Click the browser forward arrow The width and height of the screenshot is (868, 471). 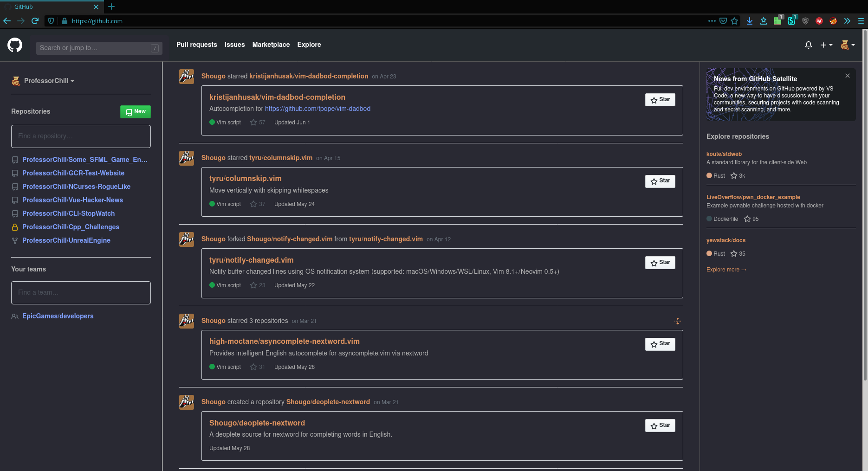click(x=21, y=21)
